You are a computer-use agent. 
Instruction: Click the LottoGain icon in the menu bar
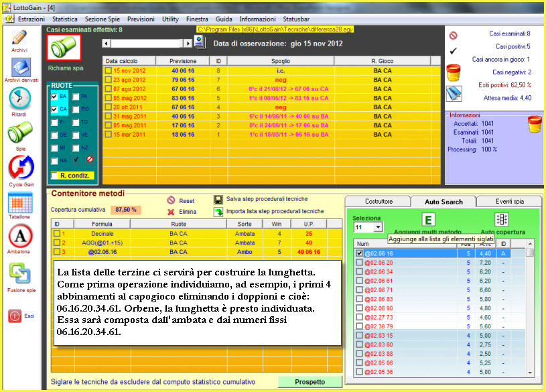pyautogui.click(x=10, y=19)
